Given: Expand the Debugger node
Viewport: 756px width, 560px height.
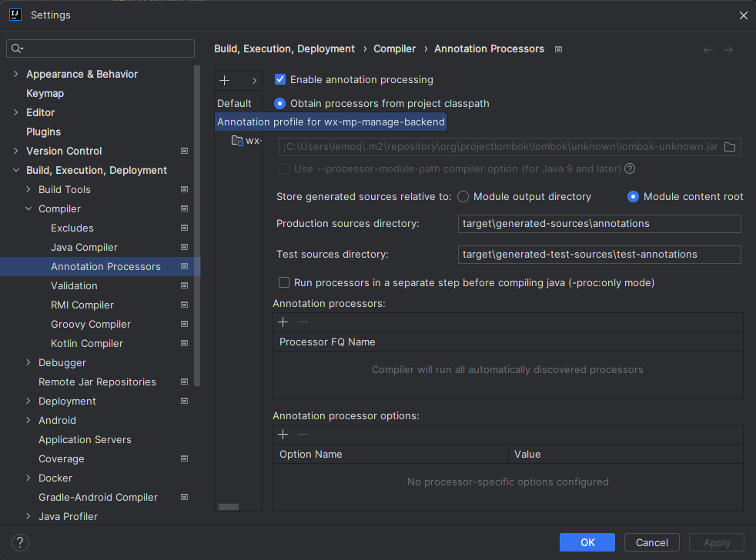Looking at the screenshot, I should coord(28,362).
